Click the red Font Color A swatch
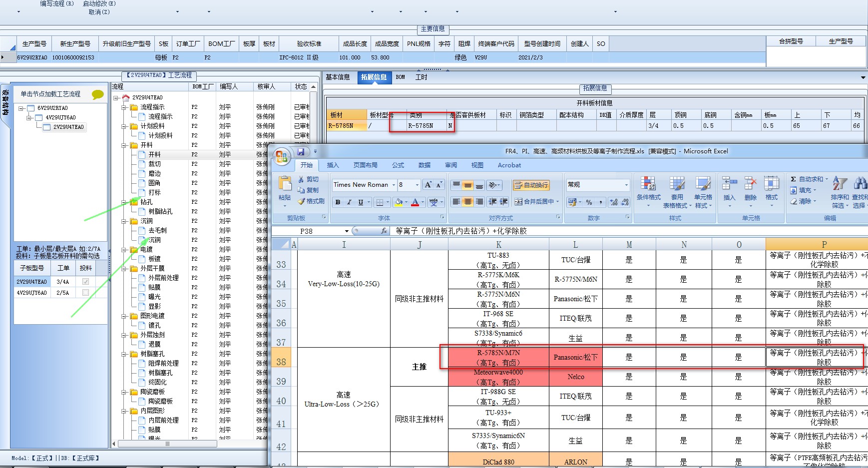Viewport: 868px width, 468px height. [x=415, y=202]
